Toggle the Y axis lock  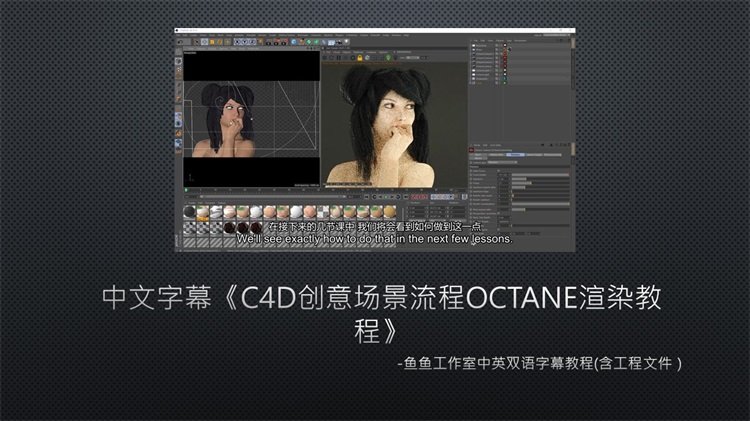click(245, 42)
